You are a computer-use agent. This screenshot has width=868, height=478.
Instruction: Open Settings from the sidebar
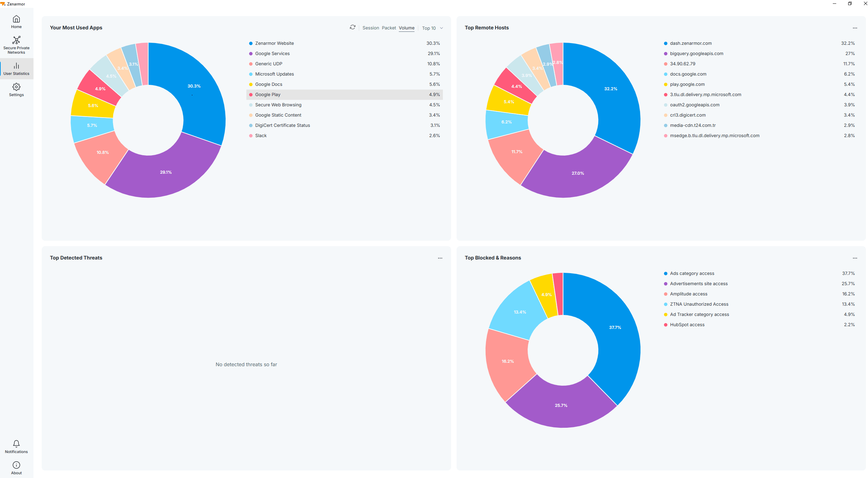click(x=16, y=90)
